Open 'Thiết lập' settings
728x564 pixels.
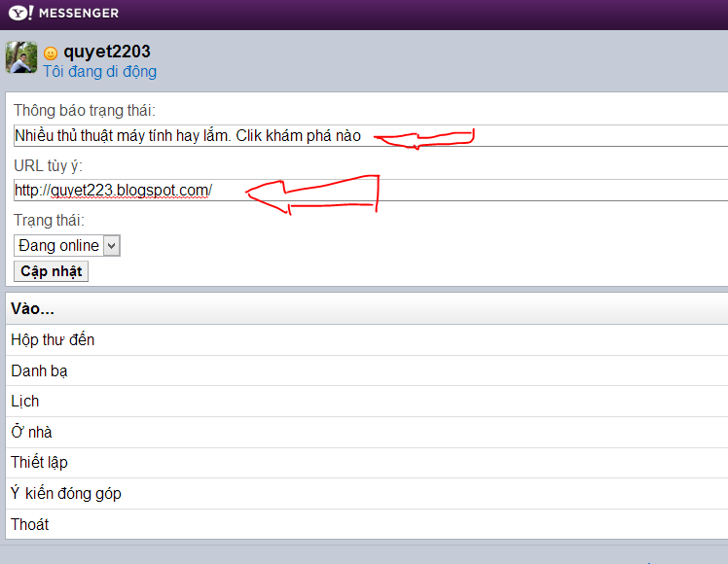click(367, 463)
